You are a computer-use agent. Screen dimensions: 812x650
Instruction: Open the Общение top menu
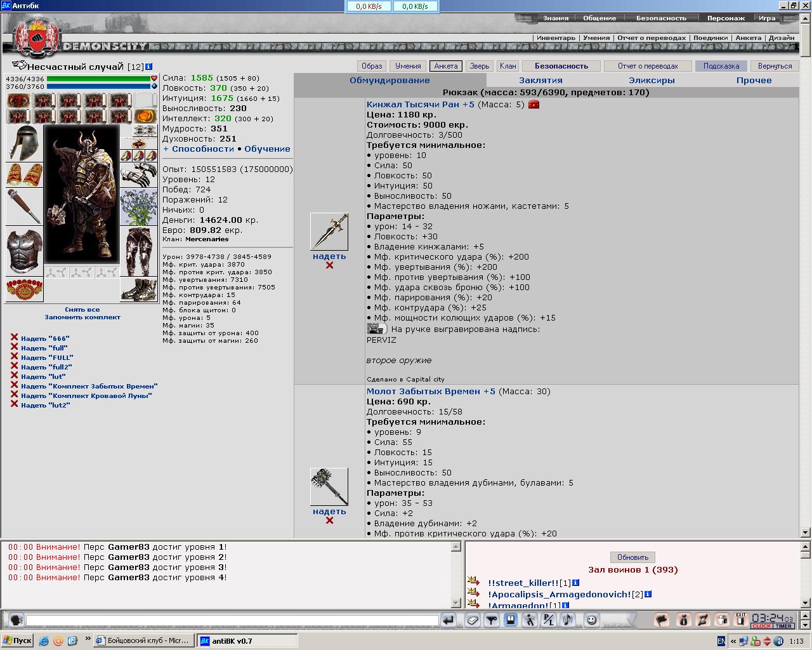599,18
